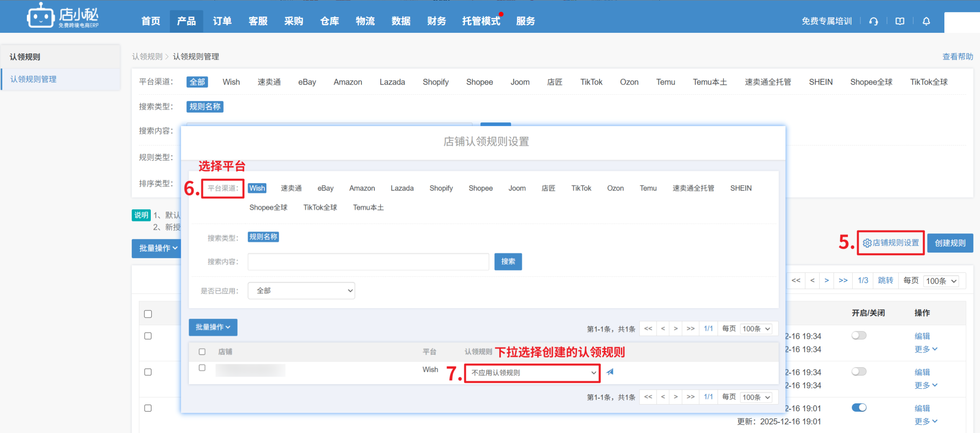Open the dialog's 批量操作 dropdown
This screenshot has width=980, height=433.
tap(213, 327)
